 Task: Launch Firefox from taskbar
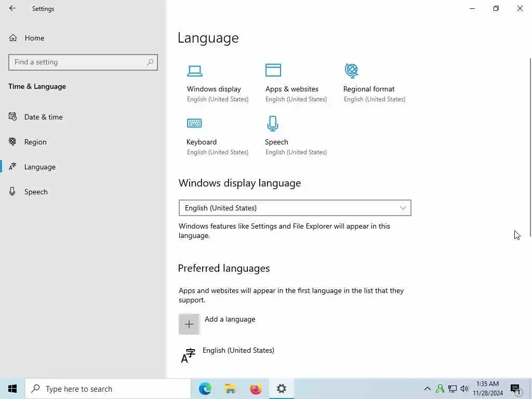tap(256, 389)
